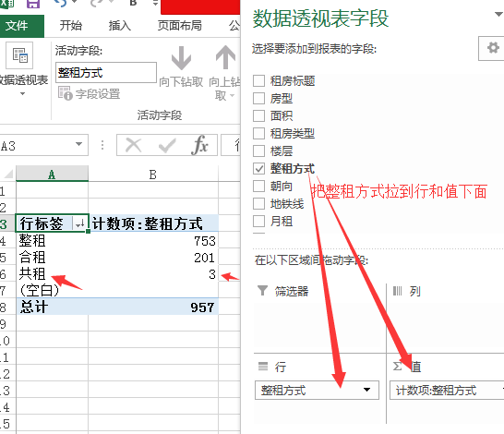Select value cell 201
The height and width of the screenshot is (434, 504).
pos(153,258)
